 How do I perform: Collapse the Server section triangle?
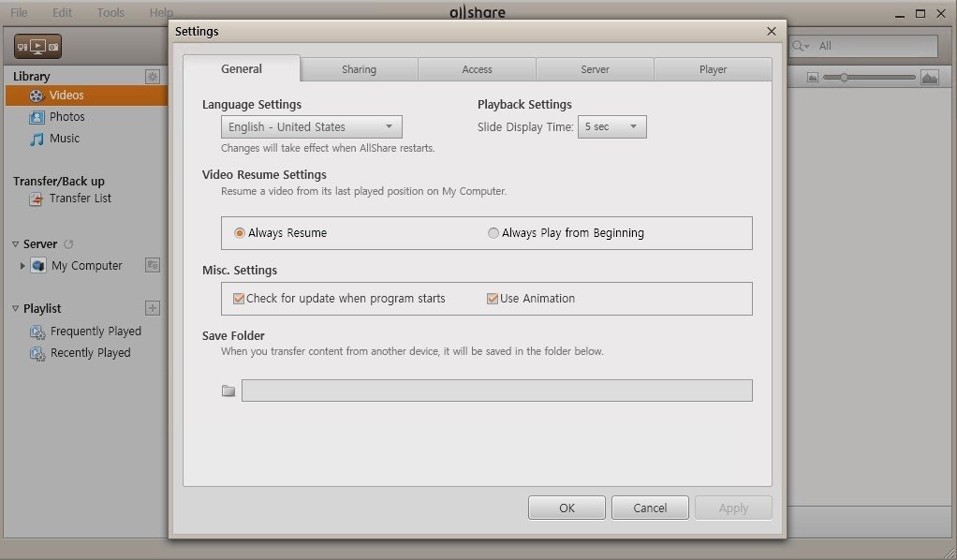(15, 244)
